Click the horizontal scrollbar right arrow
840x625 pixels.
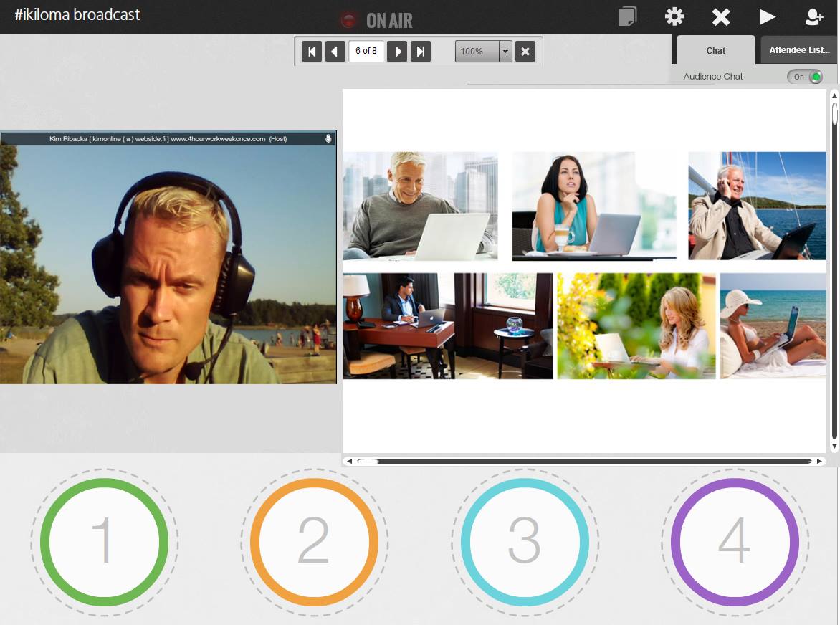[819, 461]
